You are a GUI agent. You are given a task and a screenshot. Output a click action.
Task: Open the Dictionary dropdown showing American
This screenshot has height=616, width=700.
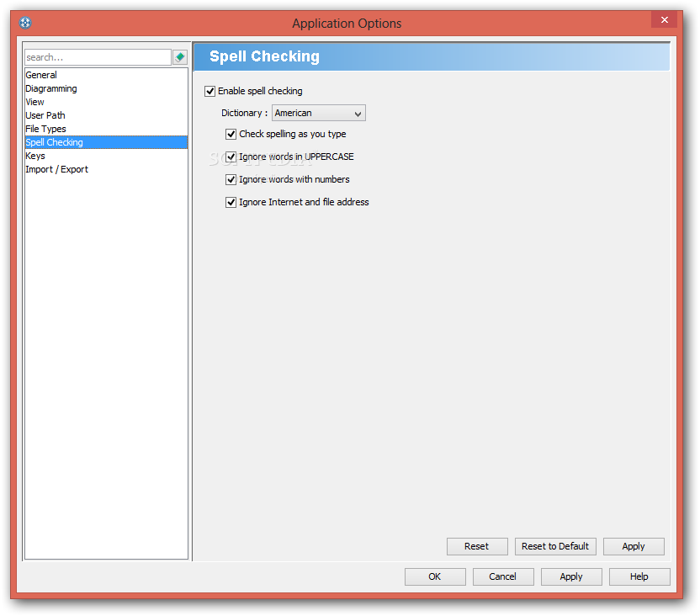pos(319,113)
